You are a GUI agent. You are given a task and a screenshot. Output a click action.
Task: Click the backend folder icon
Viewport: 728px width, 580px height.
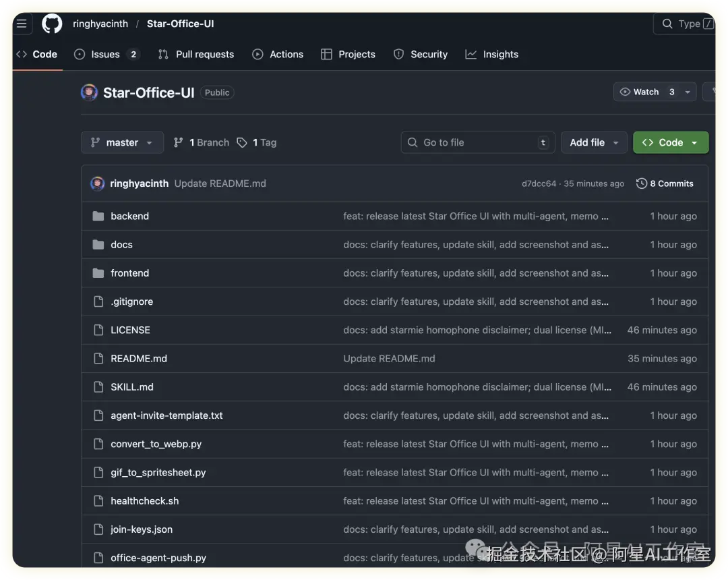(98, 216)
